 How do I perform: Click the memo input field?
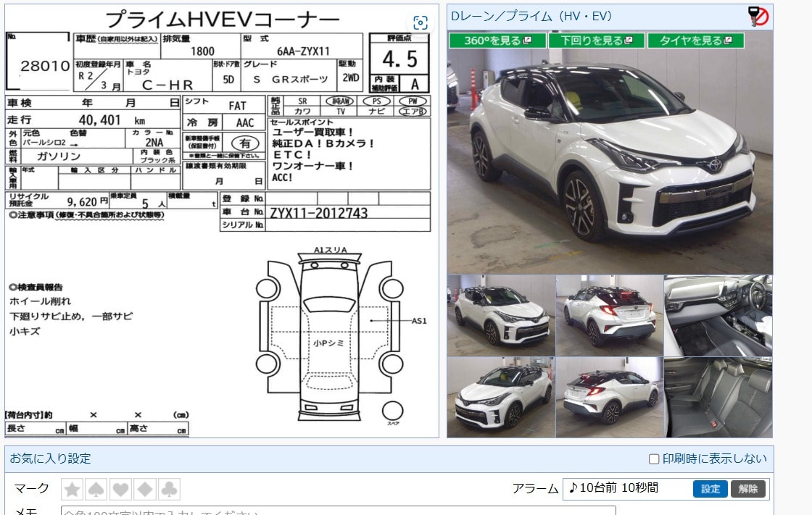pos(338,511)
